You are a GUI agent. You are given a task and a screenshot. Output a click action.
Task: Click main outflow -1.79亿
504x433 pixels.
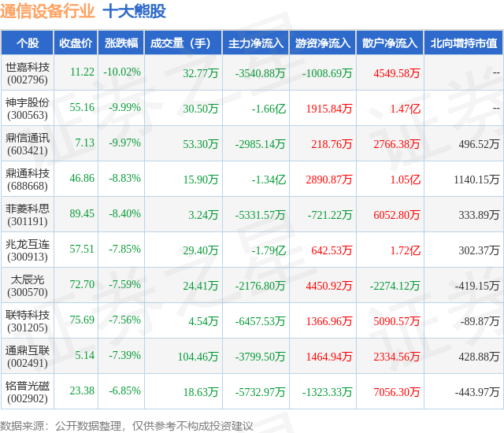(x=269, y=250)
